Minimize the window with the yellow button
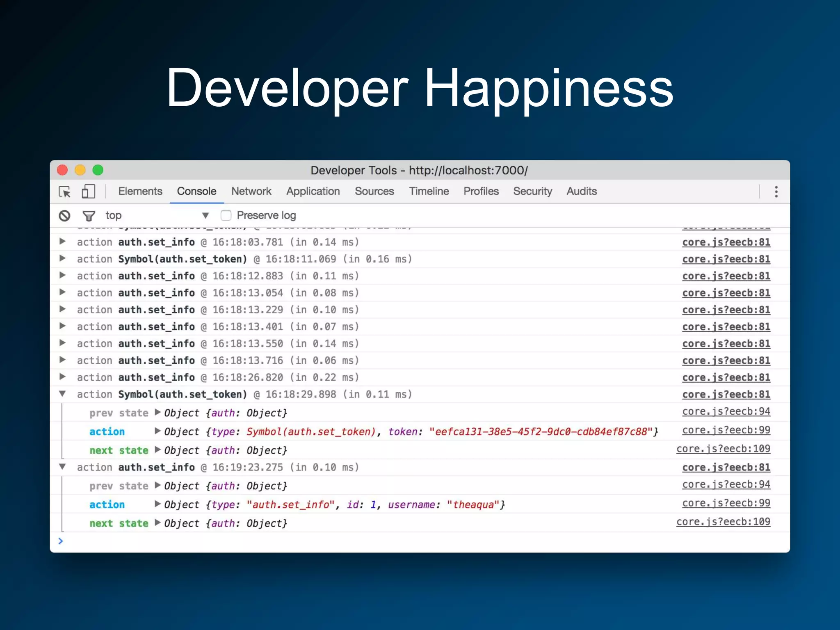The height and width of the screenshot is (630, 840). (80, 170)
